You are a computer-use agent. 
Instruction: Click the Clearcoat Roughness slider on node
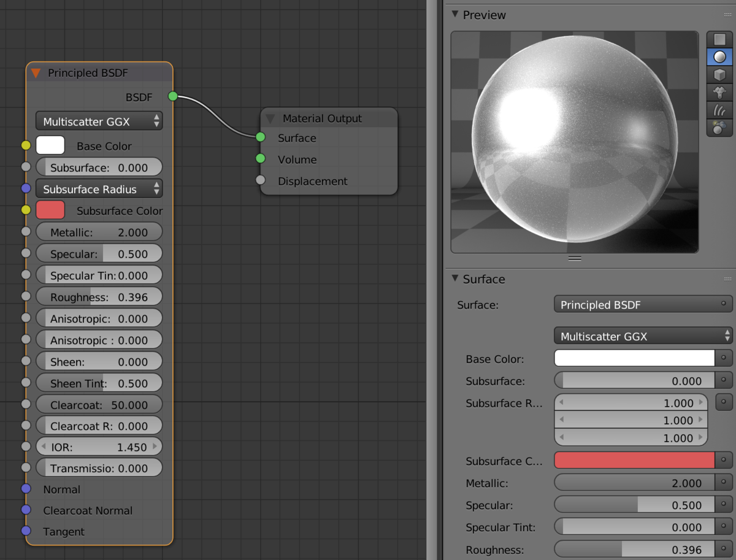coord(99,426)
